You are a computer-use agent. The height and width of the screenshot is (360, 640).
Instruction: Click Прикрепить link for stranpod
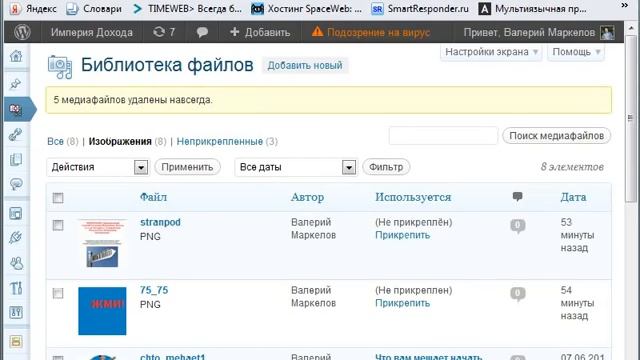pyautogui.click(x=402, y=235)
